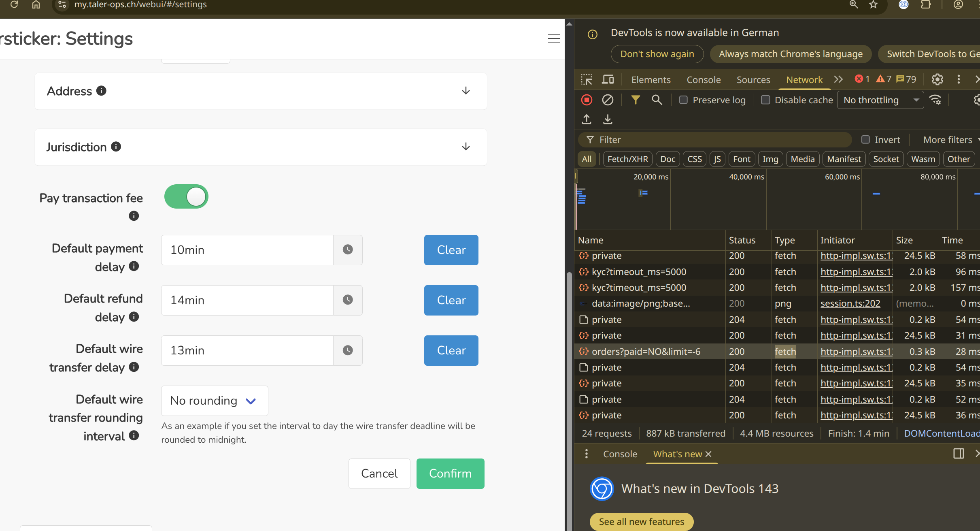Click the inspect element selector icon
The height and width of the screenshot is (531, 980).
point(586,79)
